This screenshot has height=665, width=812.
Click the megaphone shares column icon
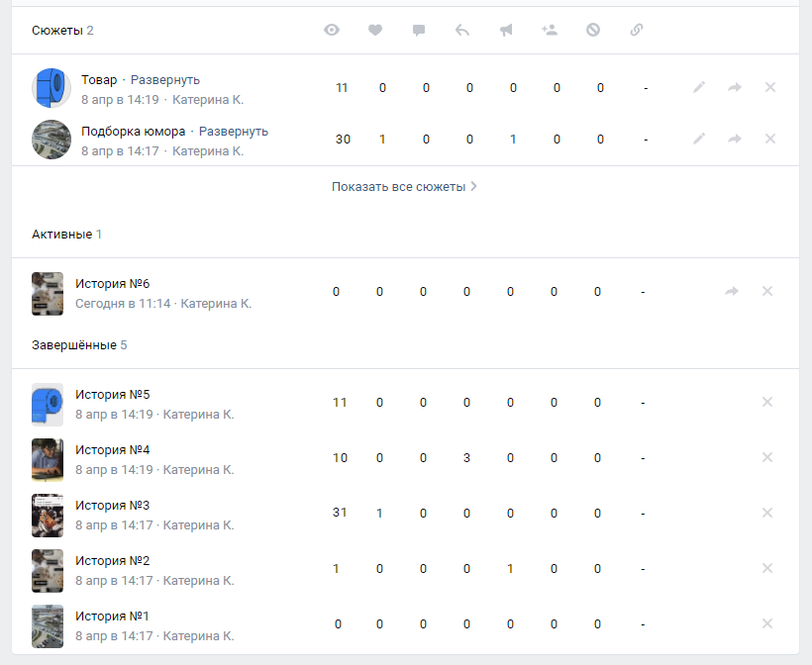(x=506, y=30)
